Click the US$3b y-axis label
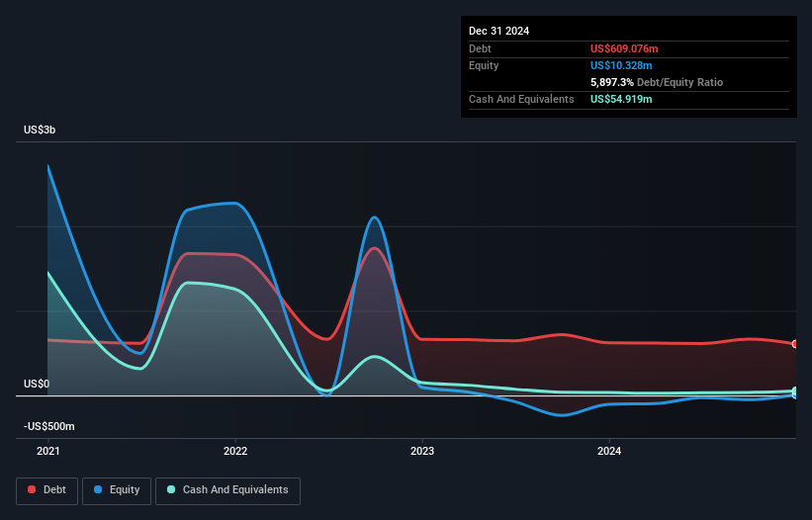The width and height of the screenshot is (812, 520). [x=40, y=130]
